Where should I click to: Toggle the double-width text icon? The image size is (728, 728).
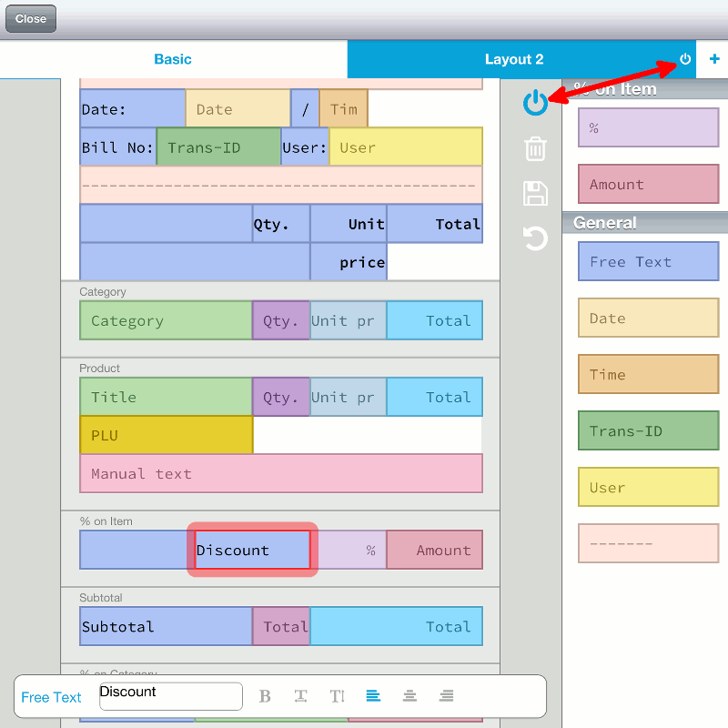pos(300,696)
